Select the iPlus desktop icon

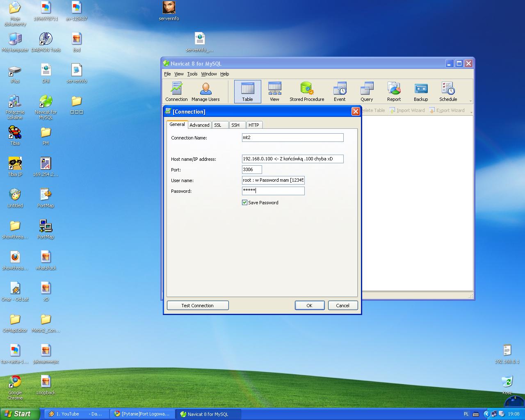click(x=15, y=73)
